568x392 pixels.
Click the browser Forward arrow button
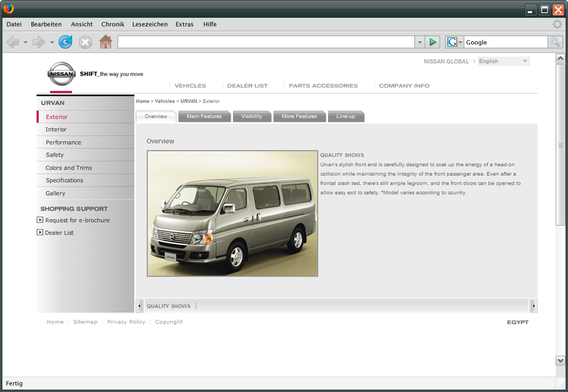38,43
